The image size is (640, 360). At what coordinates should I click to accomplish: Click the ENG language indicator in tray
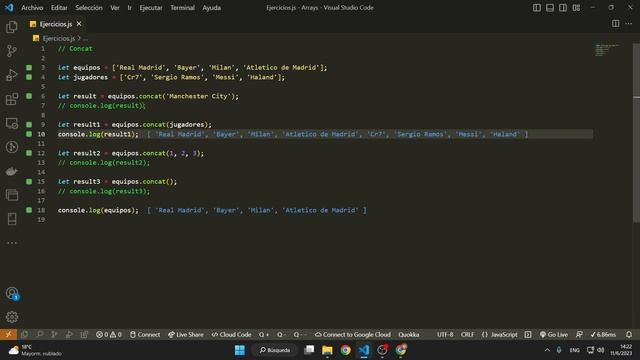(574, 350)
